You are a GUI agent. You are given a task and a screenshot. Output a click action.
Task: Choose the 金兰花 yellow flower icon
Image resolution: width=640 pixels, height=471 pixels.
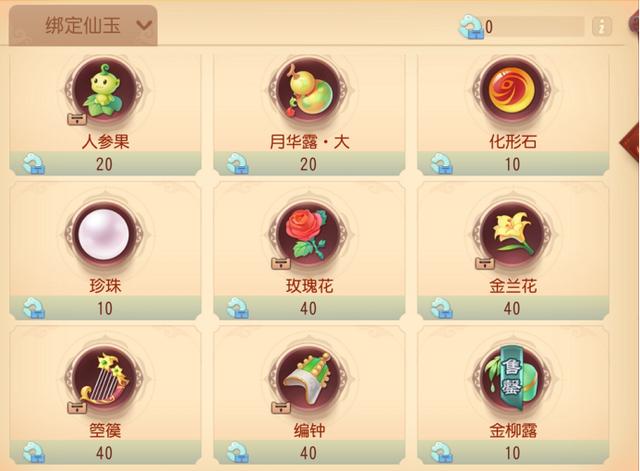tap(513, 234)
